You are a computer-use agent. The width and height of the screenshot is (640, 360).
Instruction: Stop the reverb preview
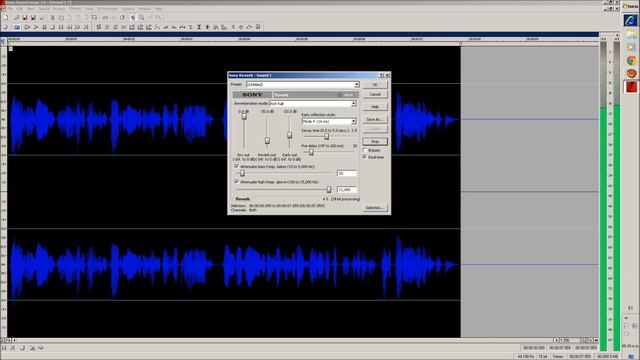[375, 142]
